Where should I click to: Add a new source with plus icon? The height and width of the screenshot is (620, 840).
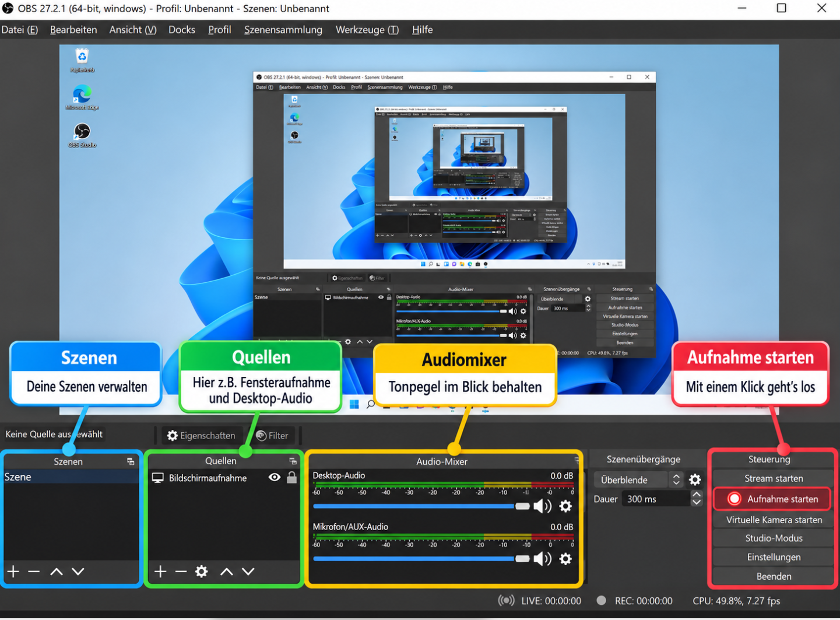160,572
